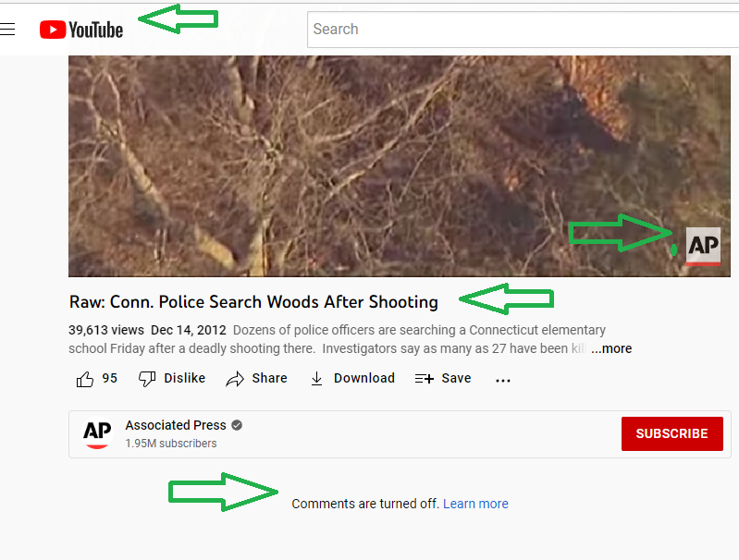This screenshot has width=739, height=560.
Task: Click the video player frame
Action: [x=400, y=165]
